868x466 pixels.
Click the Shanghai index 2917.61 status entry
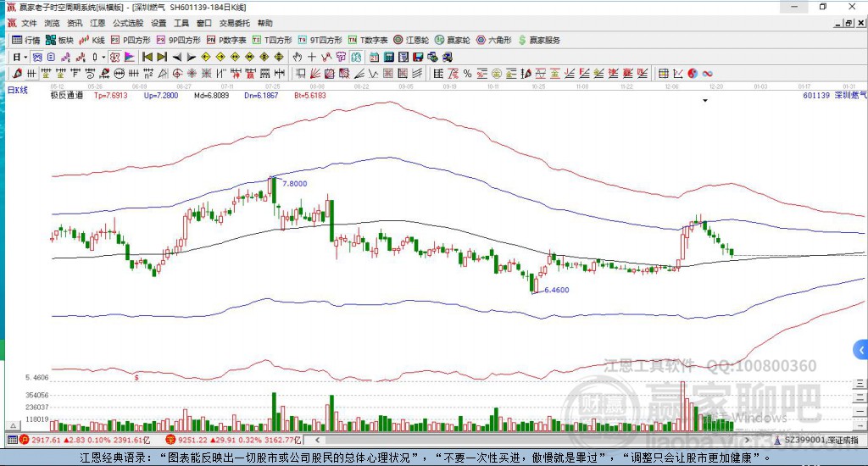pyautogui.click(x=85, y=440)
